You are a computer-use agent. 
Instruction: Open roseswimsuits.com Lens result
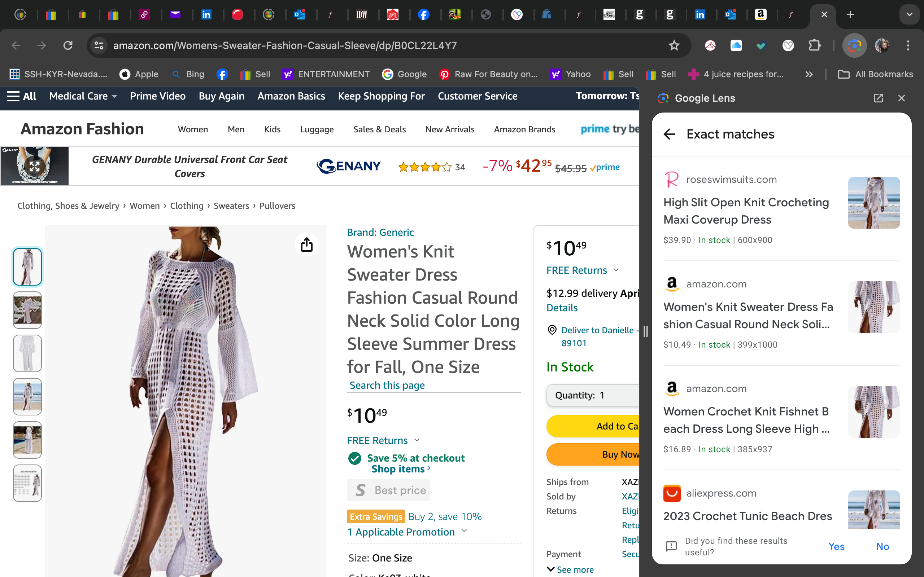coord(746,211)
